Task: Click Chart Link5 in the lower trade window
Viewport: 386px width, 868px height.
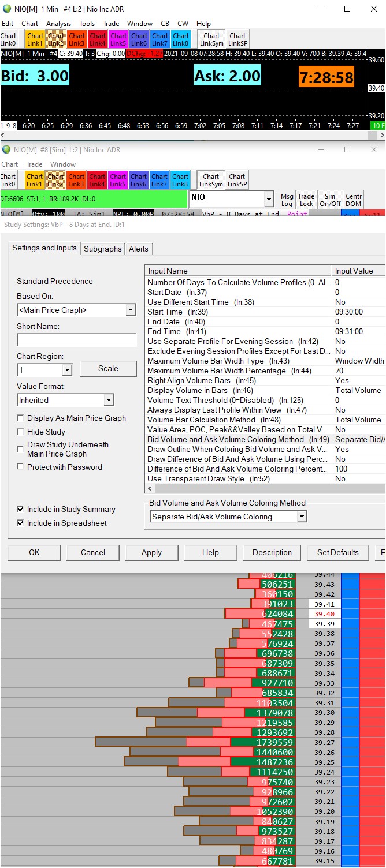Action: [118, 181]
